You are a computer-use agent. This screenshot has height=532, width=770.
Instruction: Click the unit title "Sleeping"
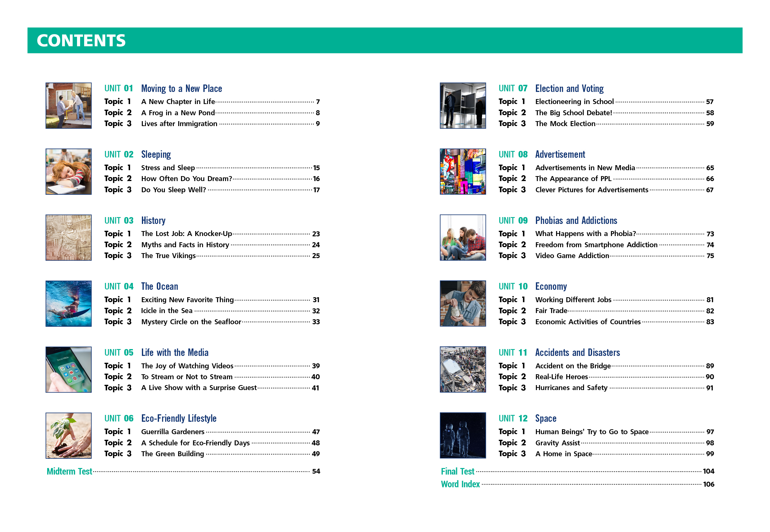click(156, 155)
